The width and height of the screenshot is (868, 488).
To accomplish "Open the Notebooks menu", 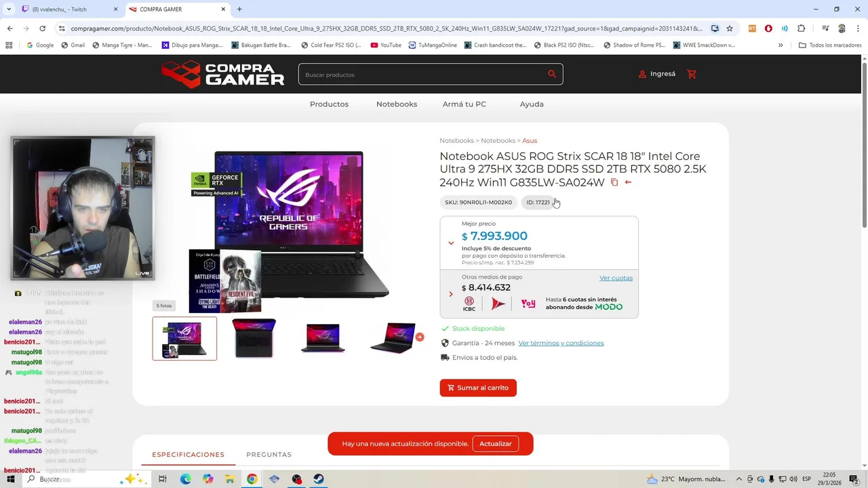I will click(x=397, y=104).
